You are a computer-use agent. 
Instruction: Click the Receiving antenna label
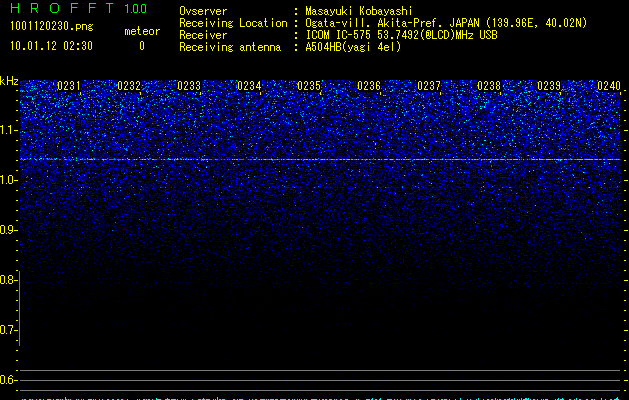230,47
